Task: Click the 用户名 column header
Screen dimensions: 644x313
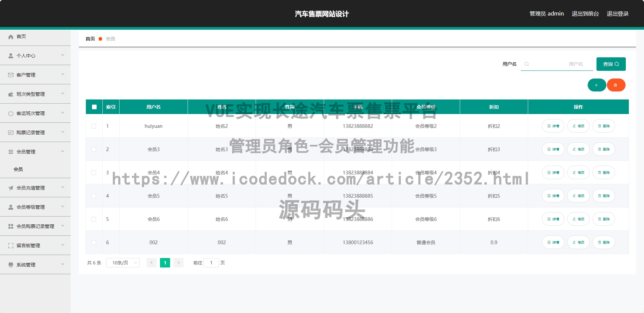Action: (154, 107)
